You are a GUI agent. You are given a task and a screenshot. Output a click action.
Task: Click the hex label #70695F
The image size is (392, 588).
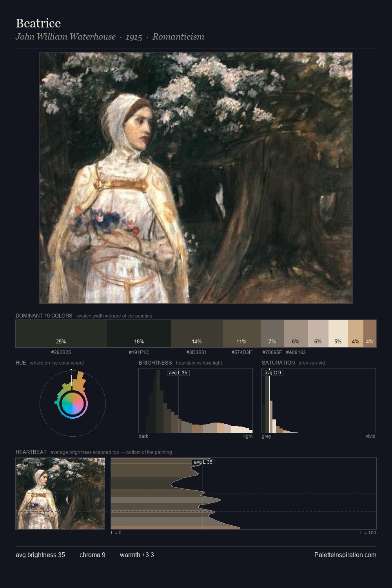(x=272, y=352)
